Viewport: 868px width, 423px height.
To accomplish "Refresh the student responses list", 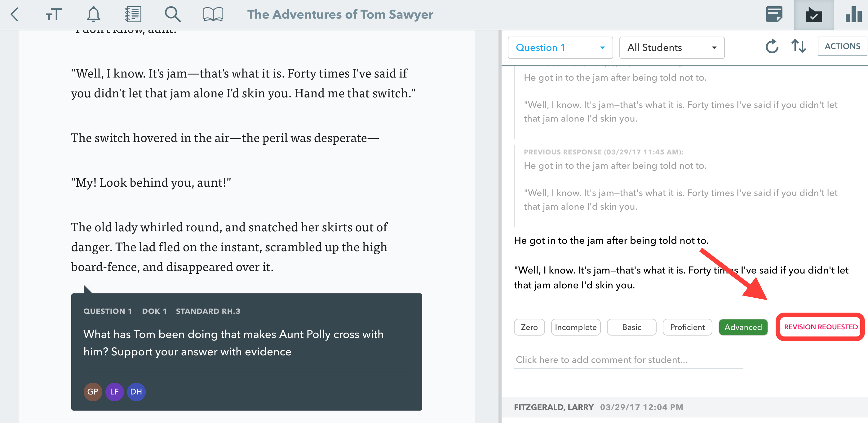I will pos(772,47).
